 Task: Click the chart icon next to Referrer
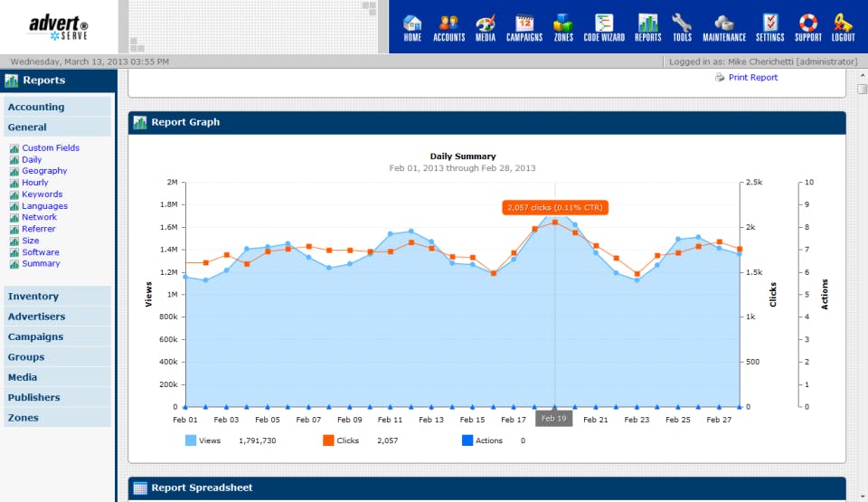[14, 230]
